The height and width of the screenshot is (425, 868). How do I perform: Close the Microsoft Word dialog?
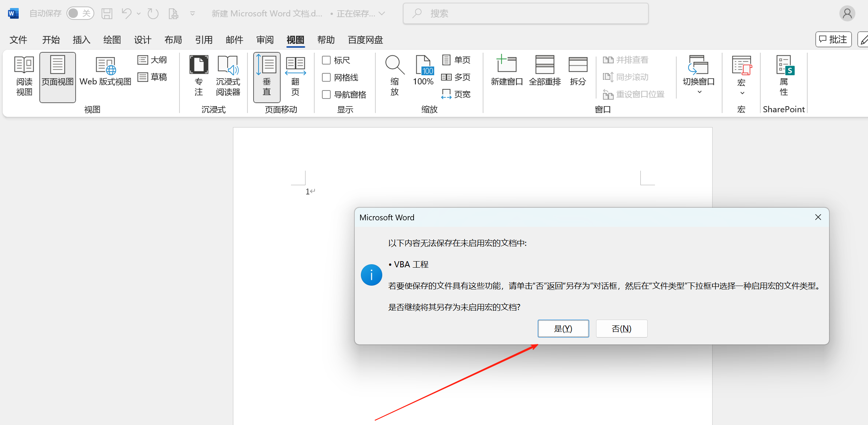818,217
